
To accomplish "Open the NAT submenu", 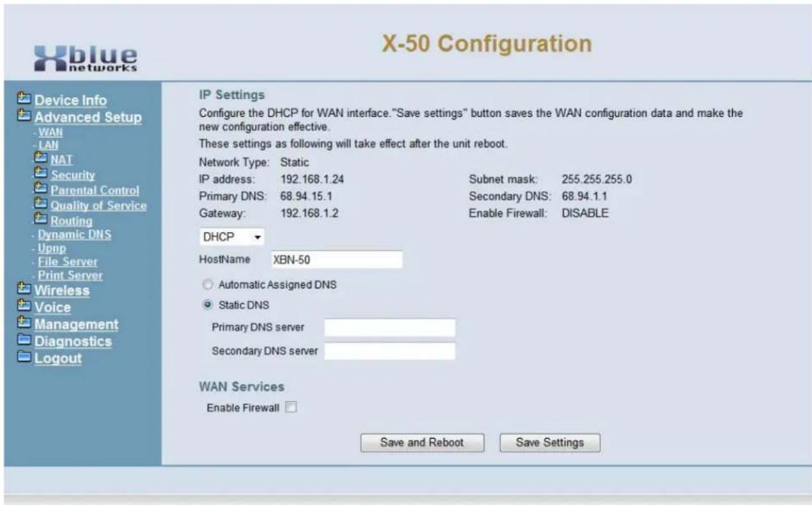I will tap(61, 159).
